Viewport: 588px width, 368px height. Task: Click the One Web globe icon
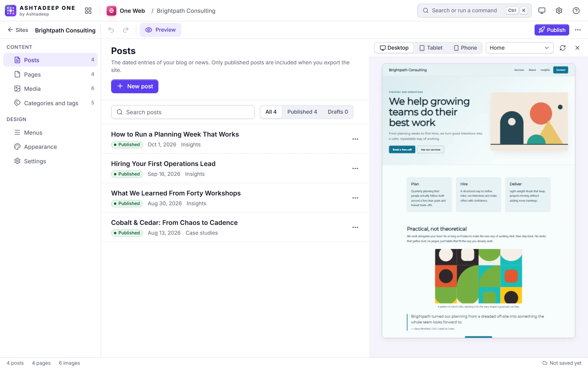111,11
